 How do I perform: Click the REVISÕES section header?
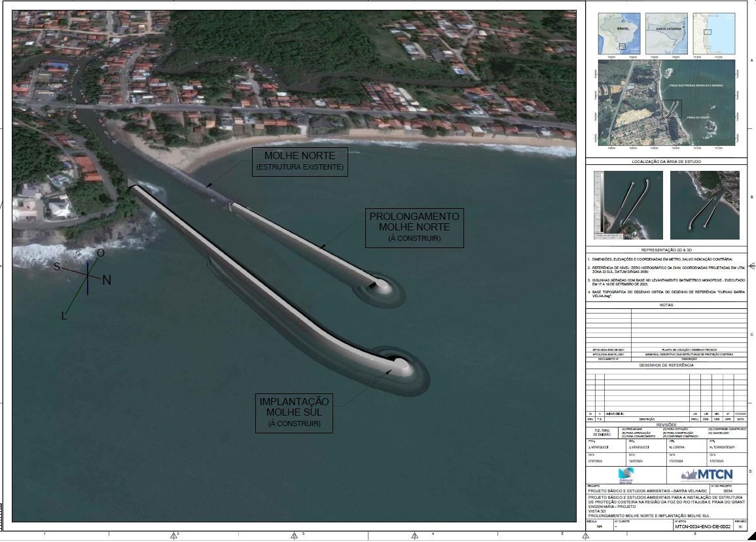click(x=666, y=424)
